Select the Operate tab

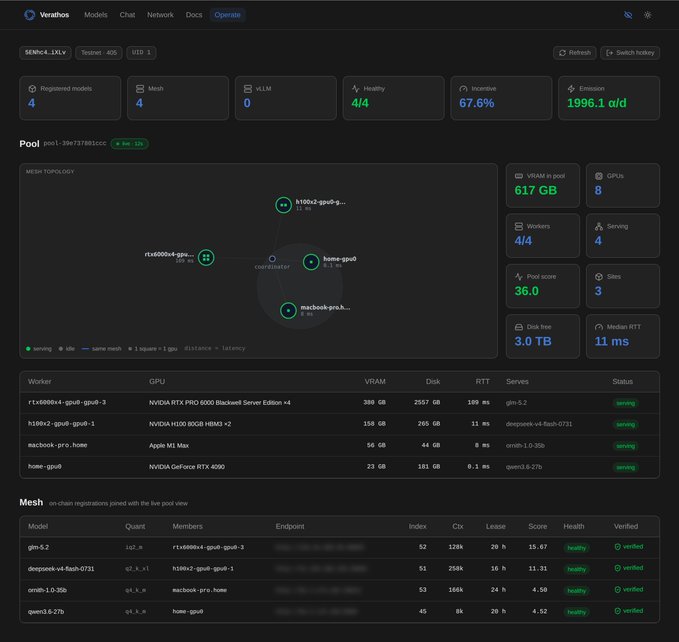click(227, 15)
